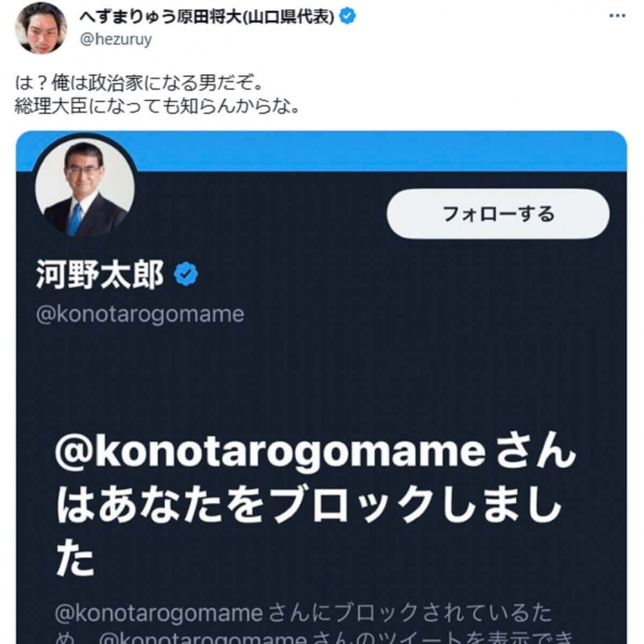
Task: Open the へずまりゅう原田将大 display name link
Action: click(207, 18)
